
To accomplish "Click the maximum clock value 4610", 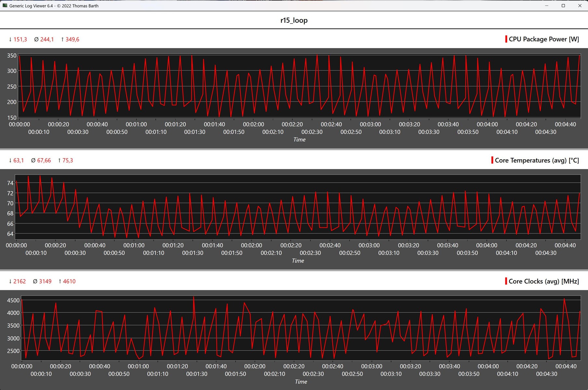I will (x=69, y=281).
